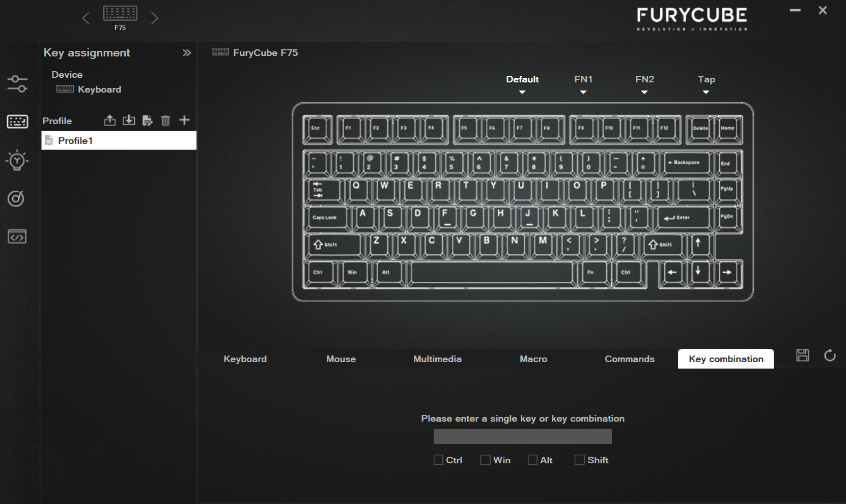Click the key combination input field

coord(522,436)
